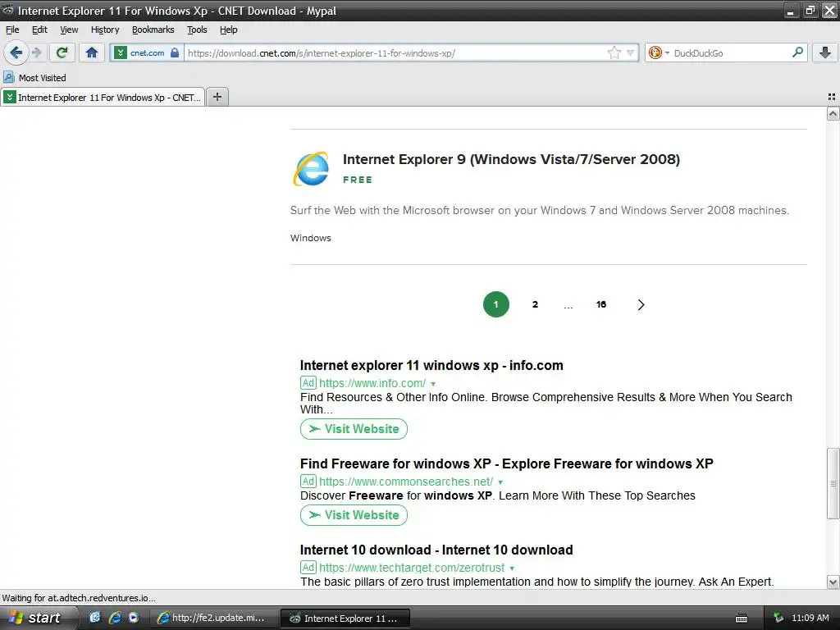The width and height of the screenshot is (840, 630).
Task: Click Visit Website under info.com ad
Action: (354, 429)
